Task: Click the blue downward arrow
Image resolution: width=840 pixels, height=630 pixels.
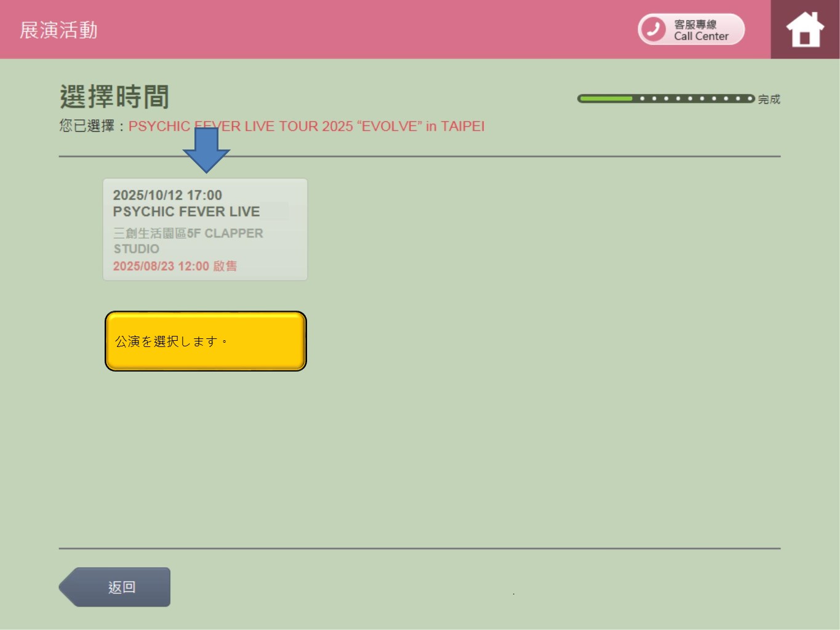Action: (x=206, y=151)
